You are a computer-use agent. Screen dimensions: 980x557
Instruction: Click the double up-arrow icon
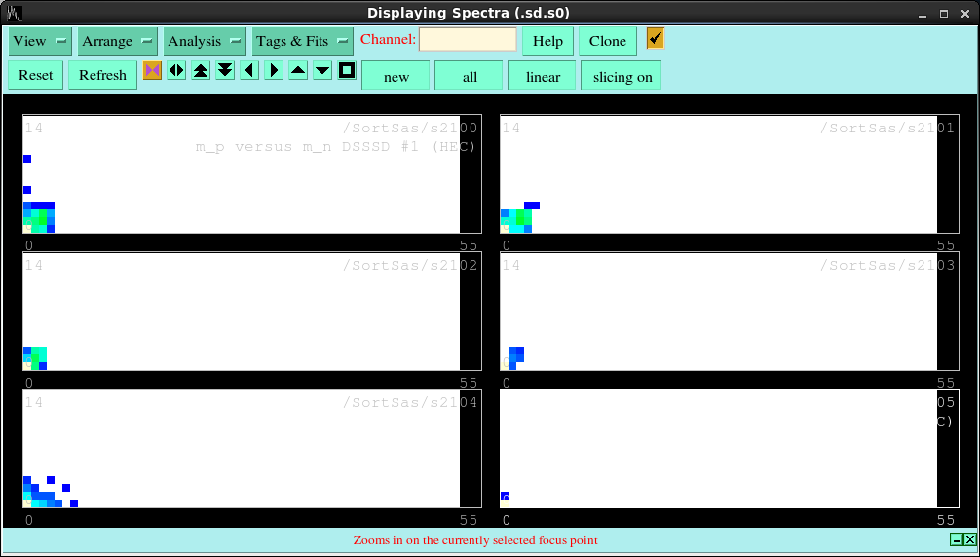(x=201, y=71)
